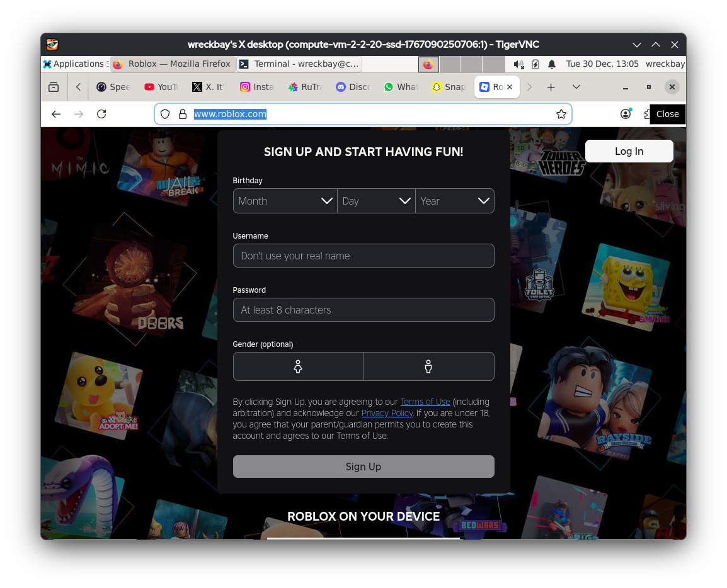The width and height of the screenshot is (727, 588).
Task: Open the notifications bell icon
Action: tap(552, 64)
